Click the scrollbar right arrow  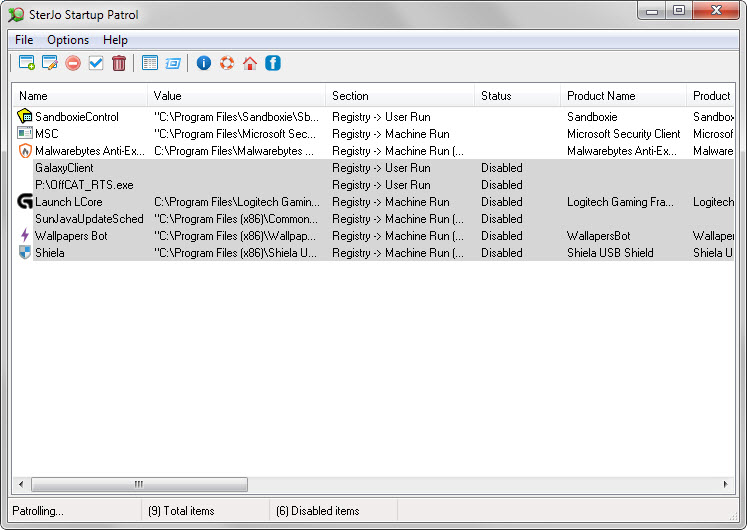point(726,484)
